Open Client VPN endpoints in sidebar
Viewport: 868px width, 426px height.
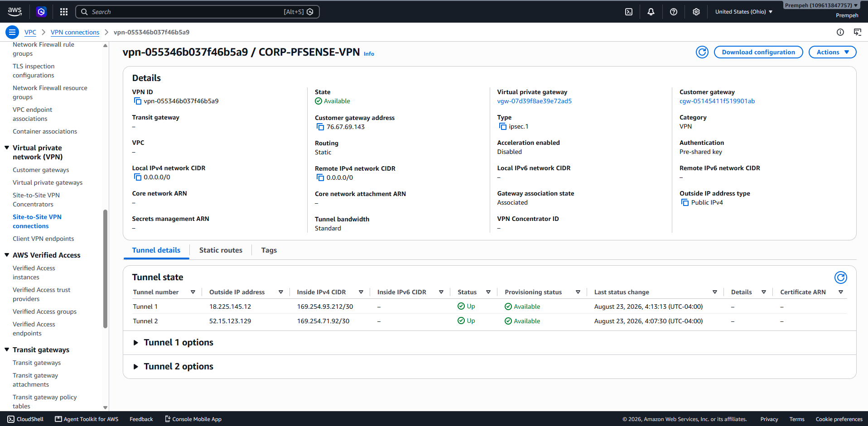pyautogui.click(x=43, y=239)
